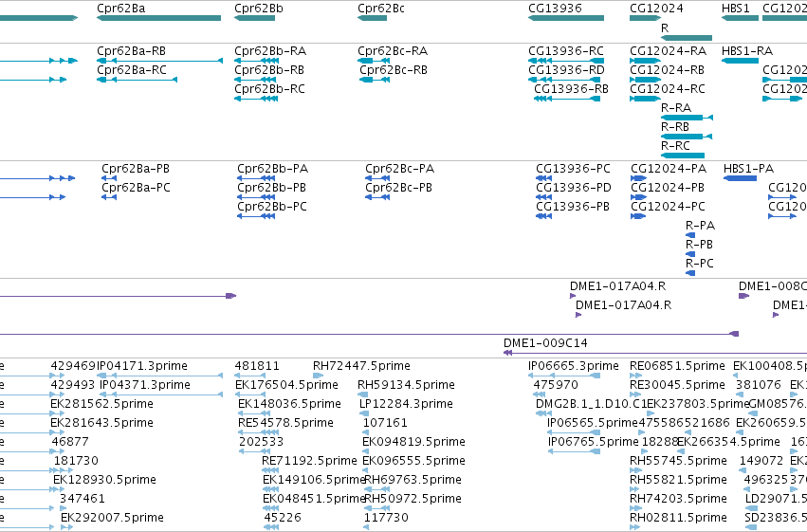
Task: Select transcript Cpr62Bb-RC label
Action: click(269, 89)
